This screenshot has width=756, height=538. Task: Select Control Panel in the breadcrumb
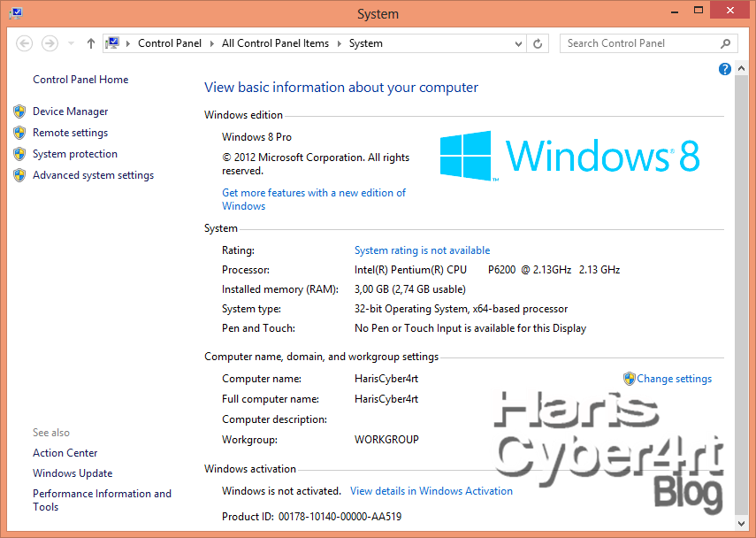point(169,43)
